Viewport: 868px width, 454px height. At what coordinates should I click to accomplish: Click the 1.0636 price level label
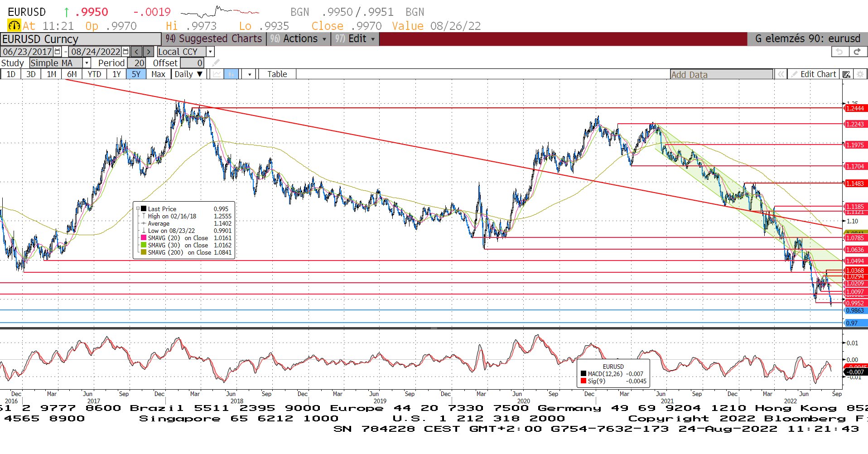pyautogui.click(x=855, y=250)
